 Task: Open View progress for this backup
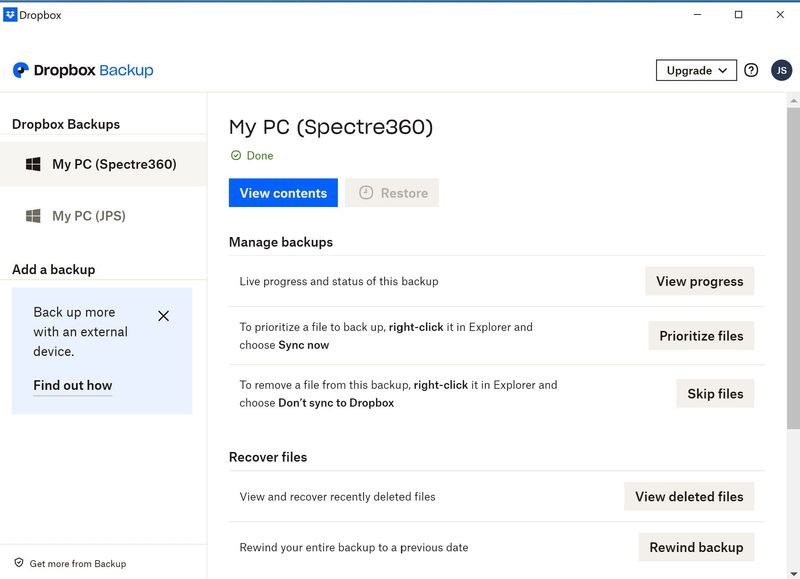[x=699, y=281]
